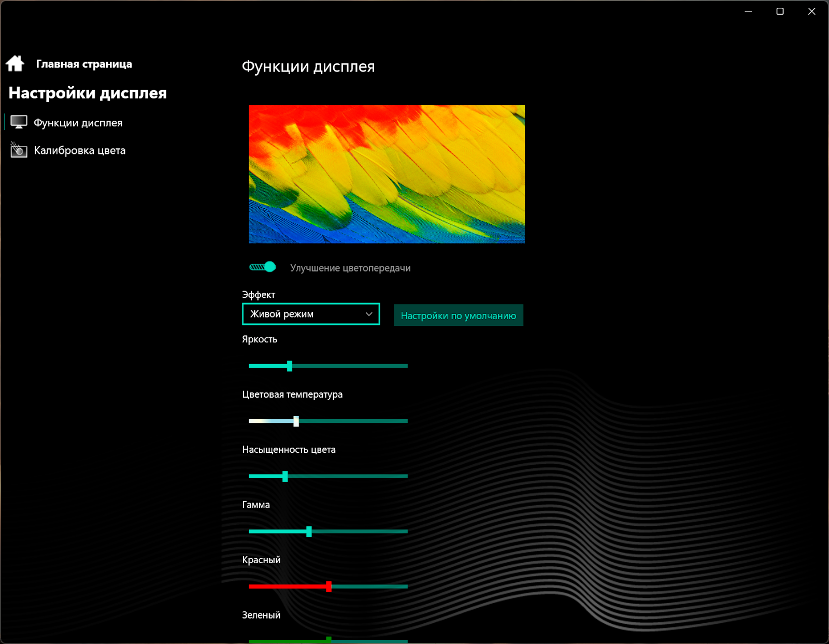
Task: Click the Яркость slider handle
Action: tap(290, 366)
